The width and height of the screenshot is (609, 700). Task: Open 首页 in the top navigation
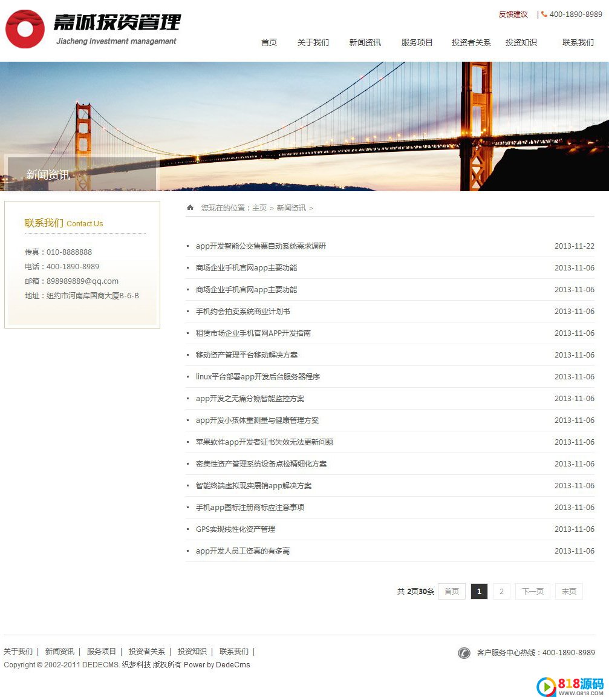(x=269, y=42)
